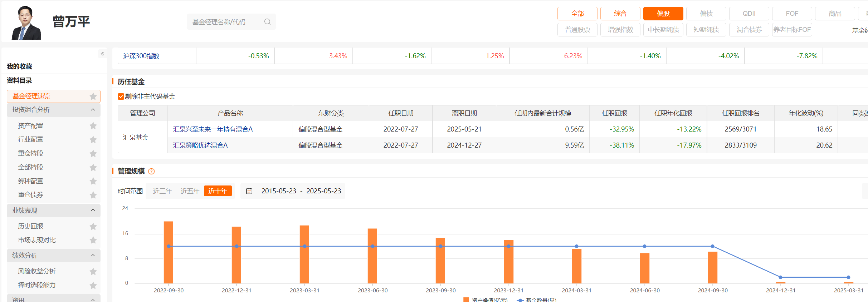Star the 历史回报 sidebar entry
The width and height of the screenshot is (868, 302).
[93, 226]
